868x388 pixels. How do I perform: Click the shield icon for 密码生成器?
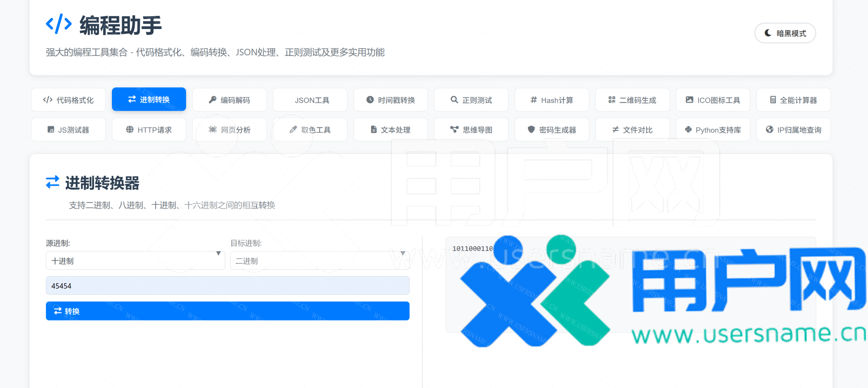coord(531,129)
